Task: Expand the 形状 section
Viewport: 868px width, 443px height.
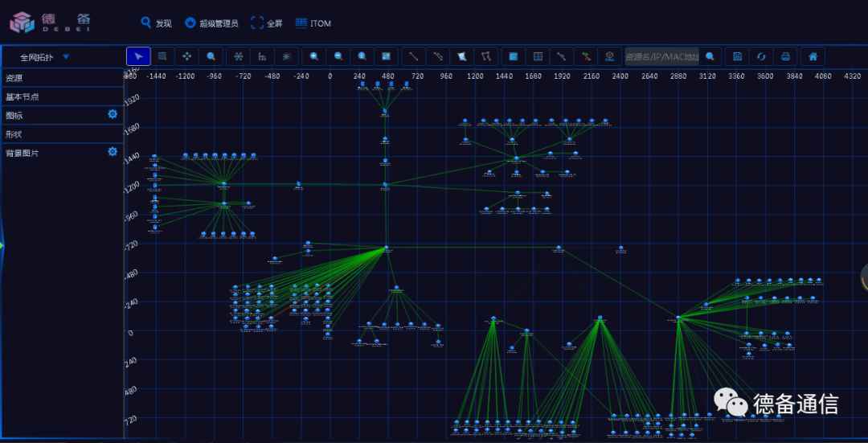Action: (61, 134)
